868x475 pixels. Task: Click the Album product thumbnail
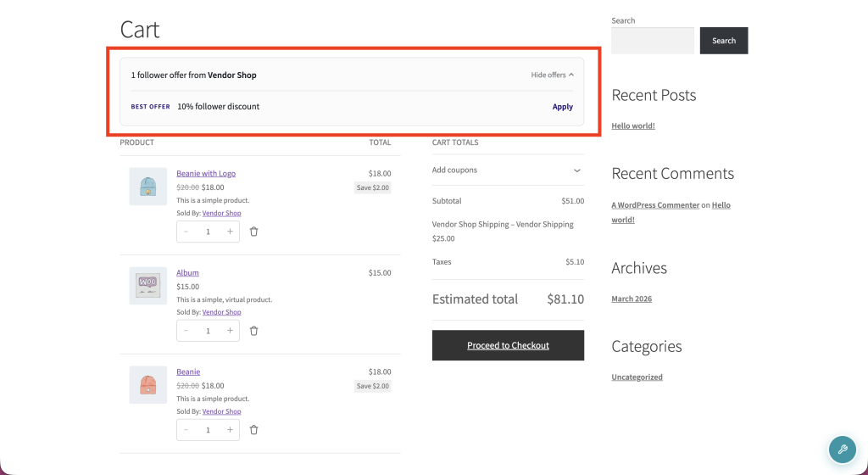coord(147,286)
